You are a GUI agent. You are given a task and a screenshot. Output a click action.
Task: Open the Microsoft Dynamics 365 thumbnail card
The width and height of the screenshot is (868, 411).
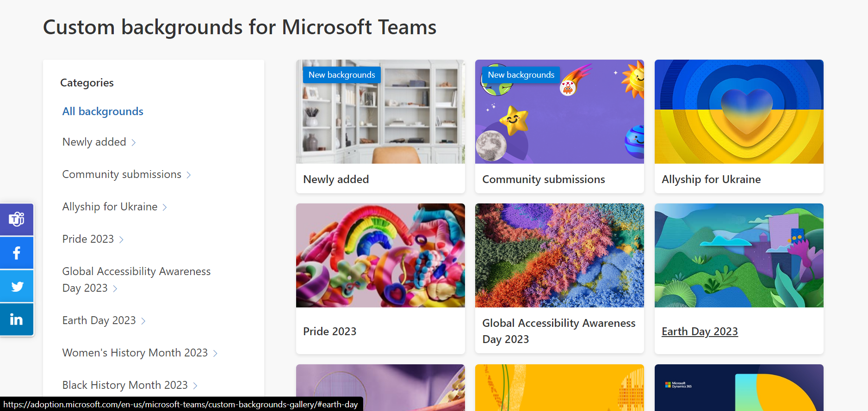click(739, 387)
